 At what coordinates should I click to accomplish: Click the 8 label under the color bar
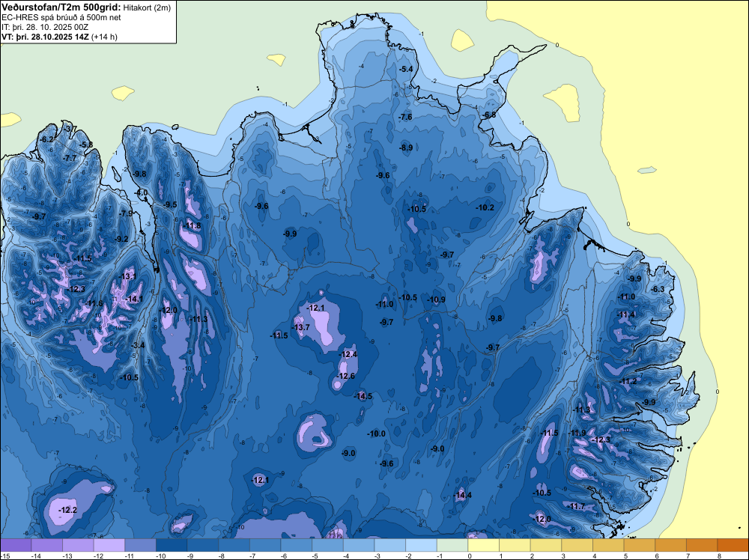(719, 556)
